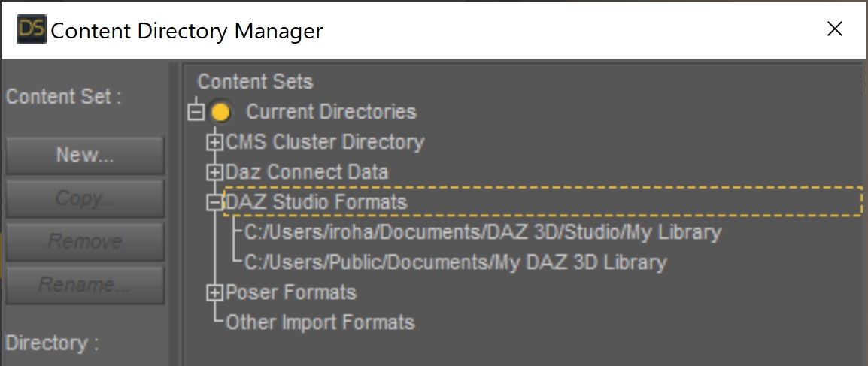Image resolution: width=868 pixels, height=366 pixels.
Task: Expand the Poser Formats node
Action: coord(214,292)
